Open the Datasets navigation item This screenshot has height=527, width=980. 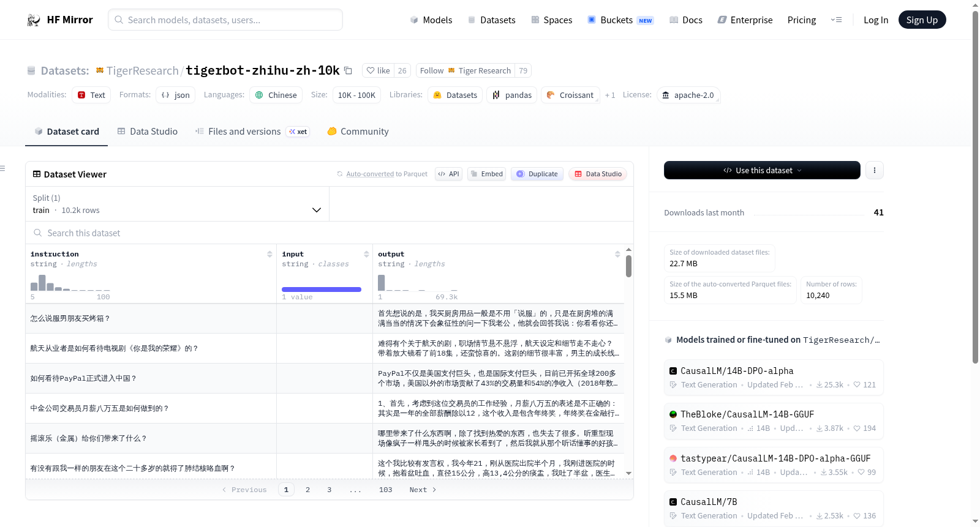(x=491, y=20)
